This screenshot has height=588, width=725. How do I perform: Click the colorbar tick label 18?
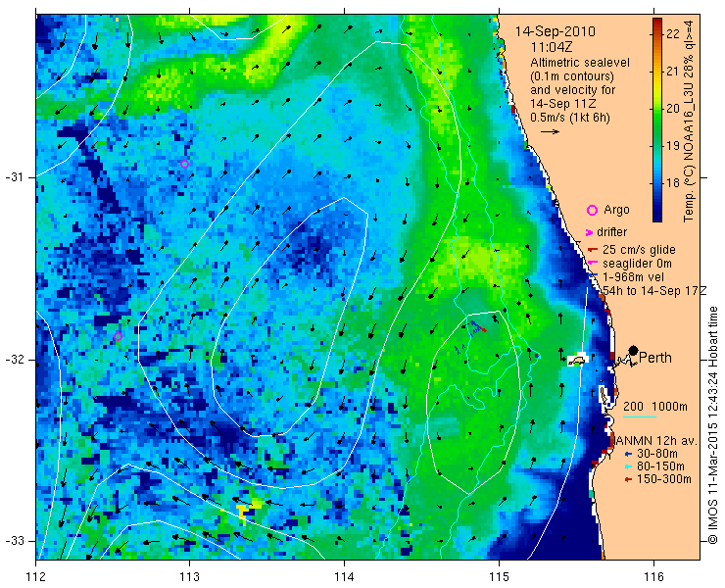tap(673, 182)
